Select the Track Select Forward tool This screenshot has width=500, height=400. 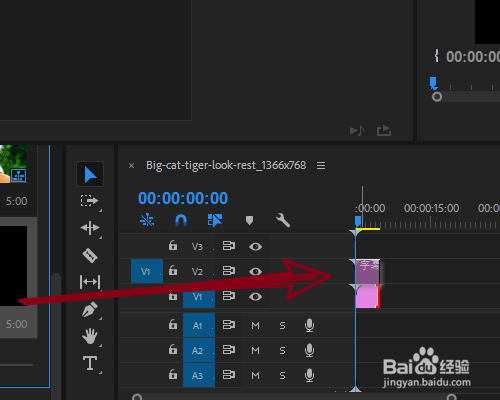pyautogui.click(x=89, y=201)
